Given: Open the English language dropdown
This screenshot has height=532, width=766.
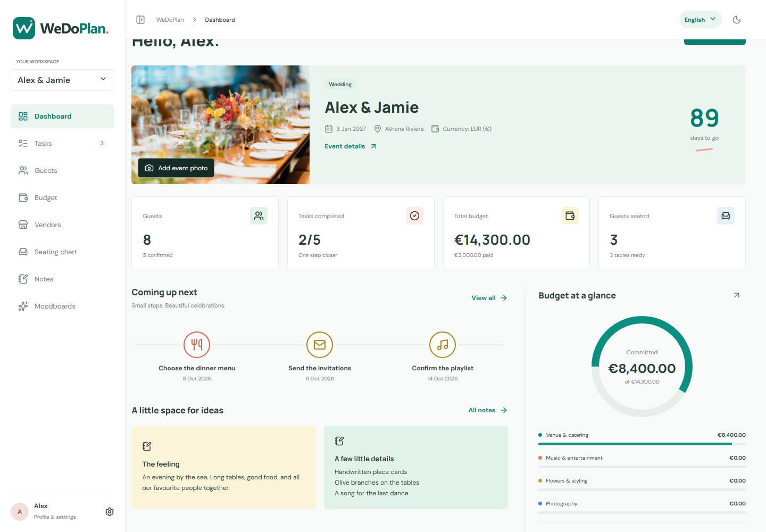Looking at the screenshot, I should click(701, 20).
